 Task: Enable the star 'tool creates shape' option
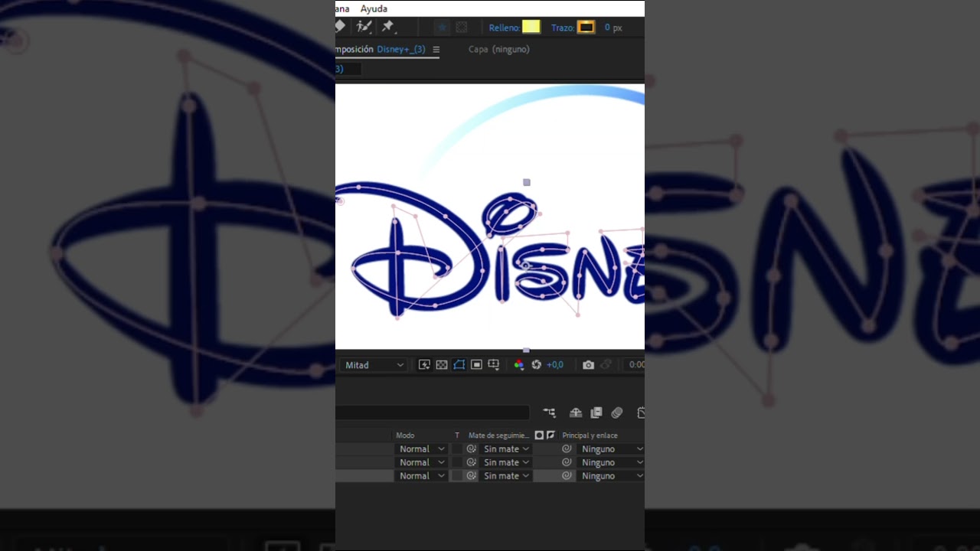(442, 28)
